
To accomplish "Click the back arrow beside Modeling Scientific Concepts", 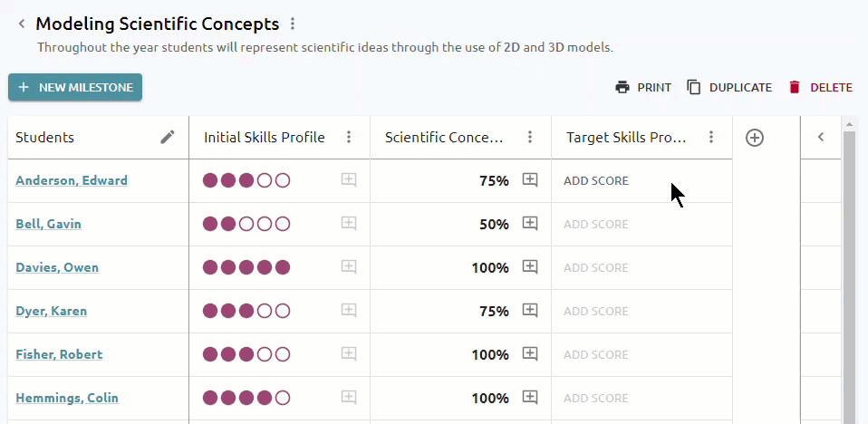I will point(22,24).
